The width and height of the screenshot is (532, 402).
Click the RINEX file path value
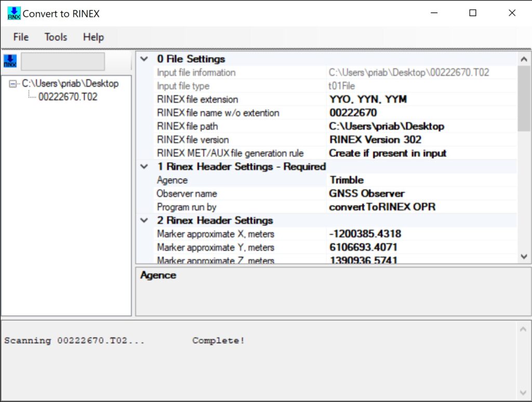pos(387,126)
